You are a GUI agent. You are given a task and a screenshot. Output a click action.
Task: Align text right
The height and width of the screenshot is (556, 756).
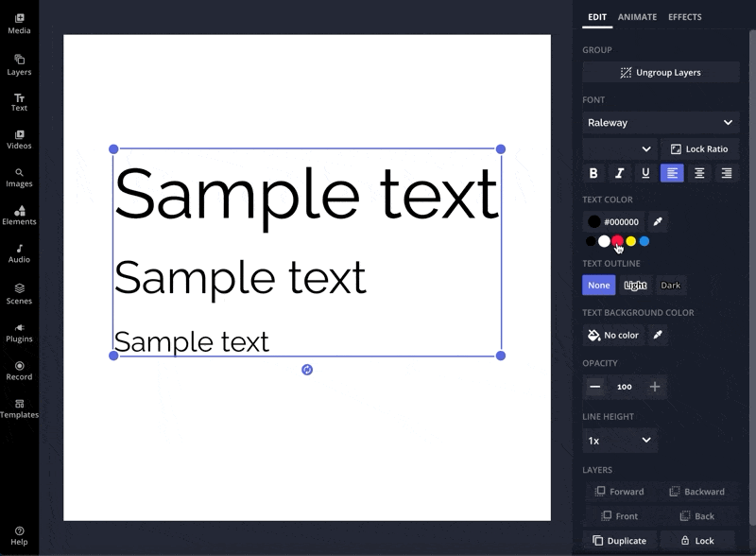click(x=726, y=173)
